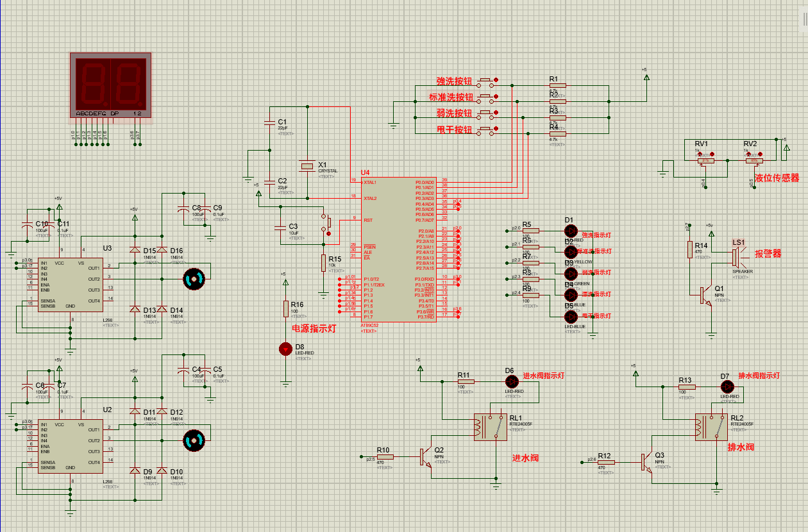The height and width of the screenshot is (532, 808).
Task: Click the XTAL1 pin 19 on U4
Action: point(355,181)
